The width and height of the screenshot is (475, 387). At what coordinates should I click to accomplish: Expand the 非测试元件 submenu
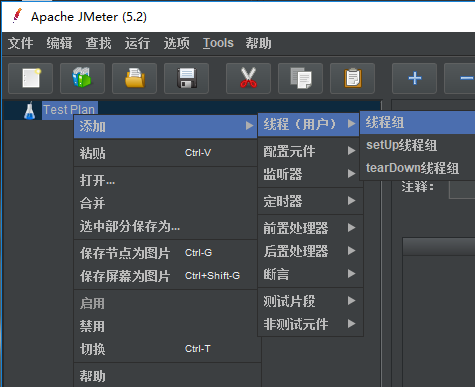[310, 324]
